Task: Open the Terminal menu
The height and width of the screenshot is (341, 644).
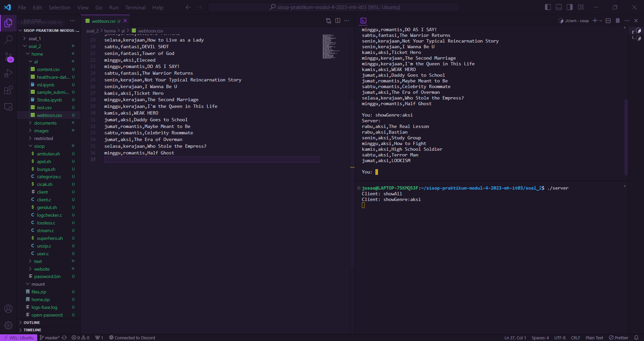Action: pos(135,7)
